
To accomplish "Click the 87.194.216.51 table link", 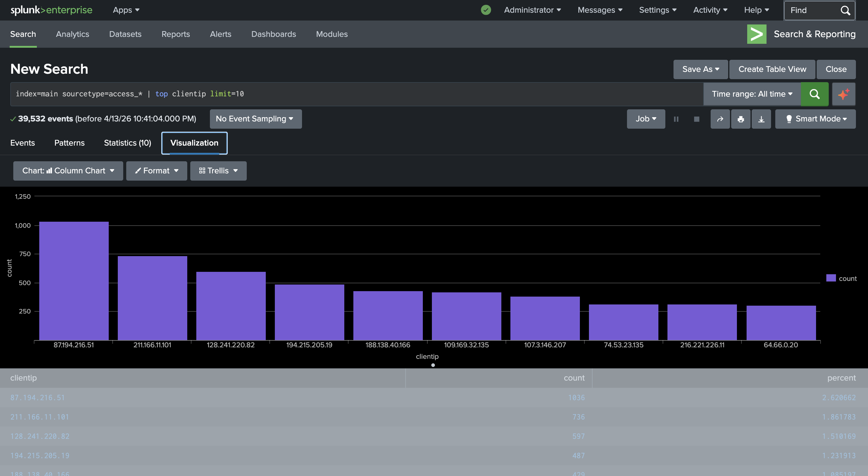I will click(37, 397).
